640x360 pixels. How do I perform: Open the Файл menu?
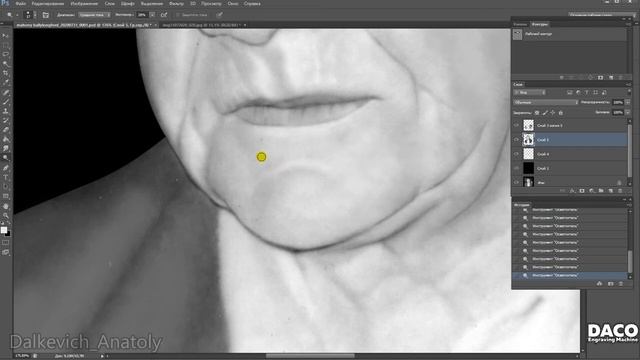(x=21, y=3)
